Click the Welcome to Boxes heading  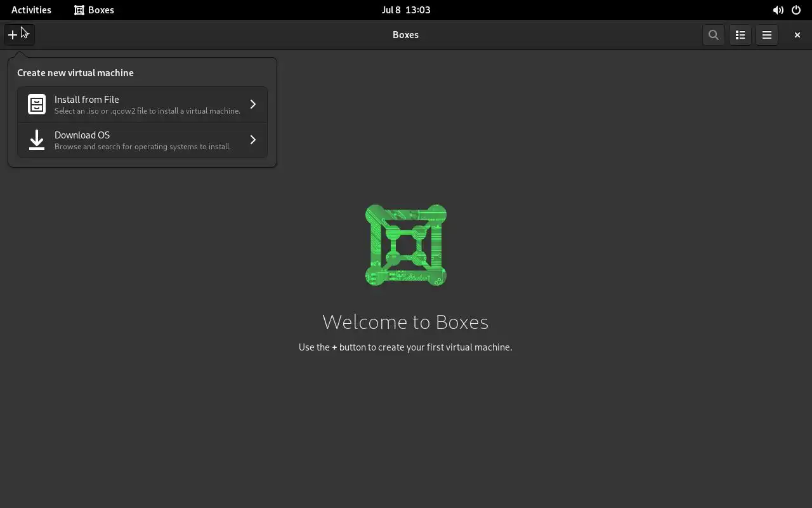(405, 322)
